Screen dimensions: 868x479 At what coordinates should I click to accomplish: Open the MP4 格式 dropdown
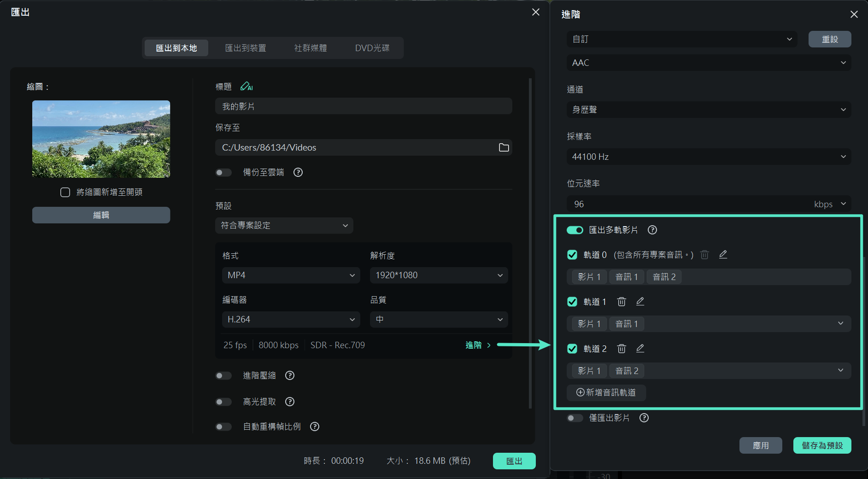point(291,275)
